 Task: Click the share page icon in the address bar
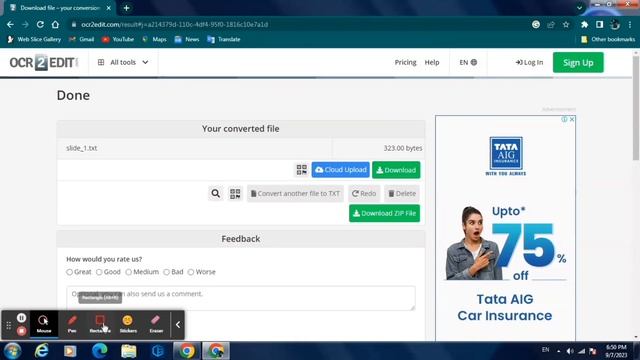[x=551, y=24]
